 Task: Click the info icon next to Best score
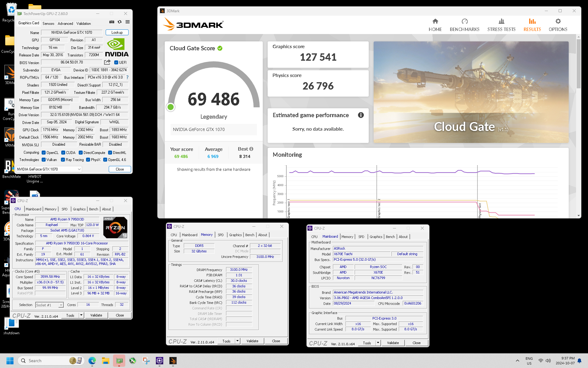(251, 149)
